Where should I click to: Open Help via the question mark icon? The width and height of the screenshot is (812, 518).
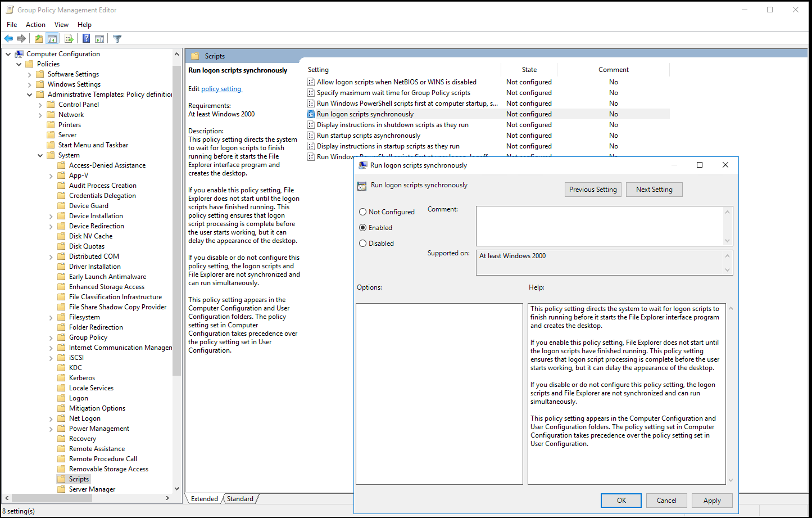pyautogui.click(x=85, y=38)
